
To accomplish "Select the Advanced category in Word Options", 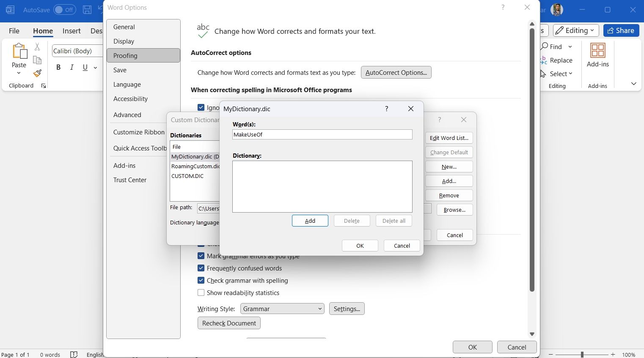I will [127, 115].
